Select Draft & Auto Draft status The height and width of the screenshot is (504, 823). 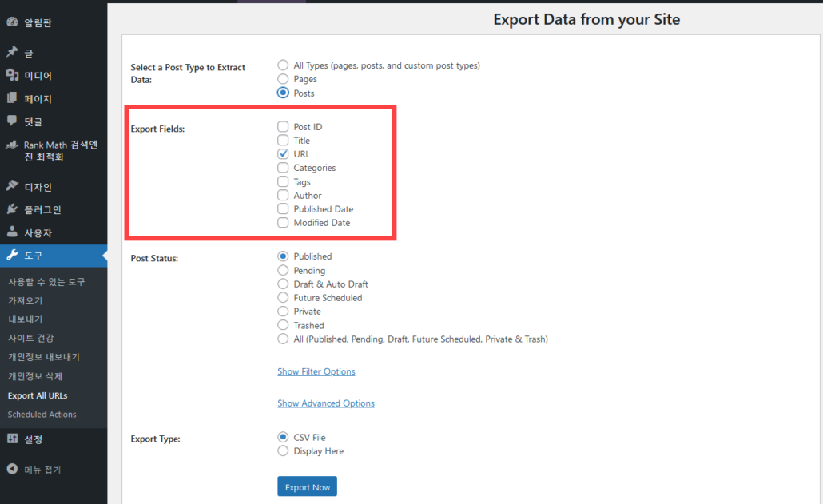283,284
